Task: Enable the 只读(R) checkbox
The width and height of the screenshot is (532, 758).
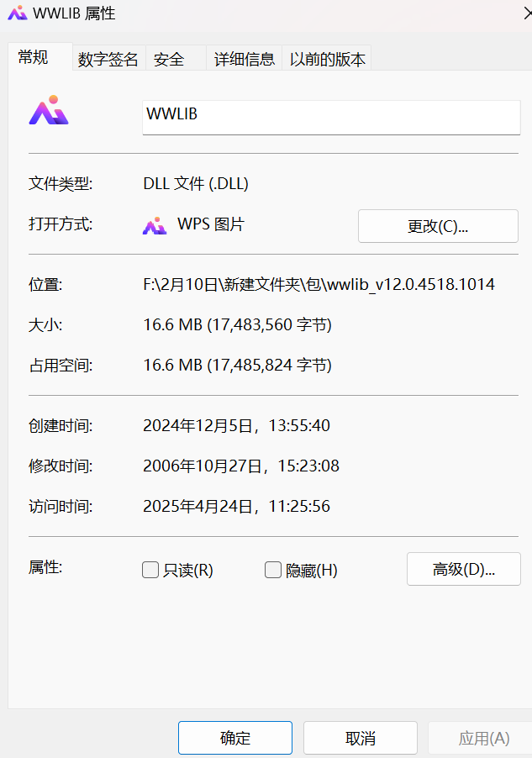Action: click(150, 570)
